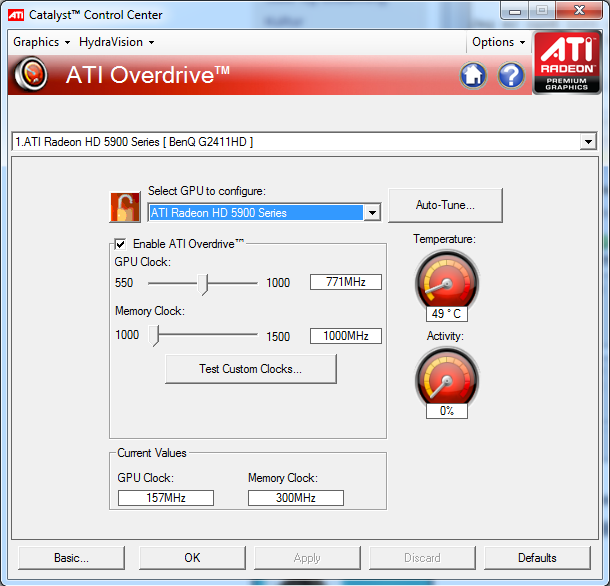The height and width of the screenshot is (586, 610).
Task: Click the ATI Radeon Premium Graphics logo
Action: tap(566, 63)
